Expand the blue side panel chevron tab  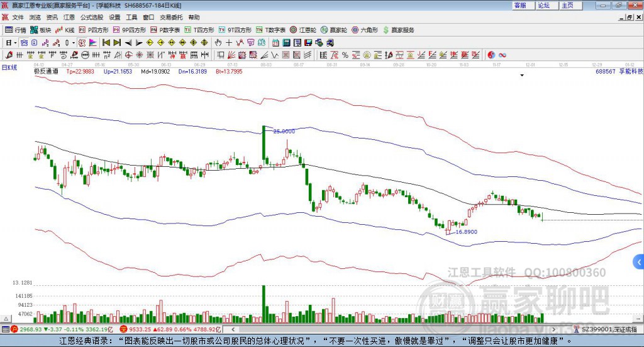coord(639,262)
